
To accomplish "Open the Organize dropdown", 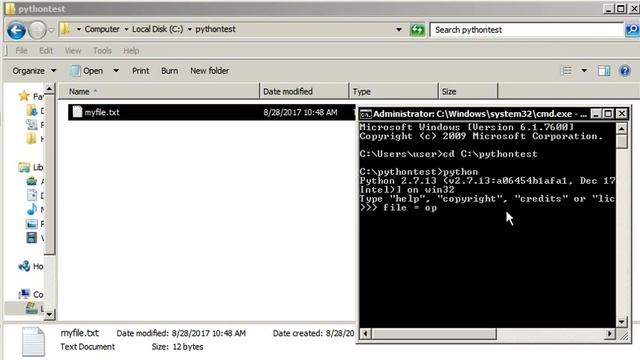I will click(x=34, y=71).
